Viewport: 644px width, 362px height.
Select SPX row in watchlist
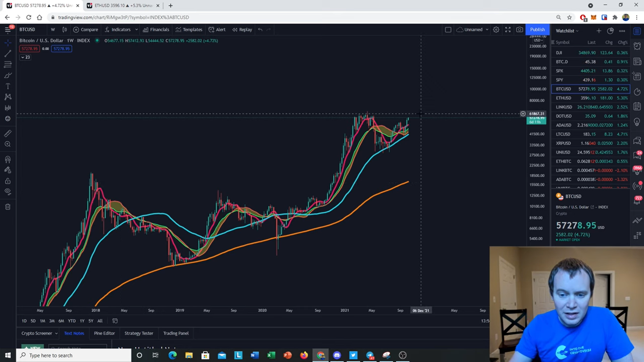point(591,71)
